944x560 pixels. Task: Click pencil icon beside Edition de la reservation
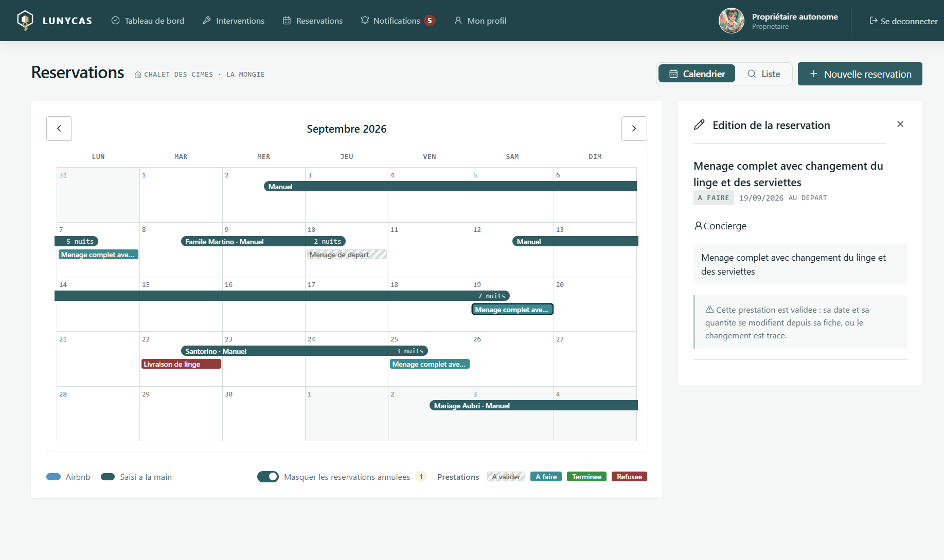pyautogui.click(x=699, y=125)
